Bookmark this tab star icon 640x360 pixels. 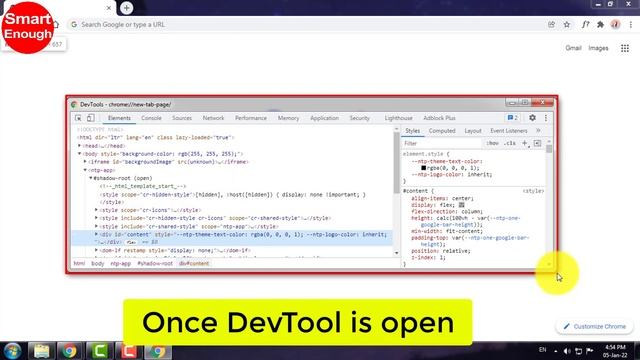(x=567, y=24)
